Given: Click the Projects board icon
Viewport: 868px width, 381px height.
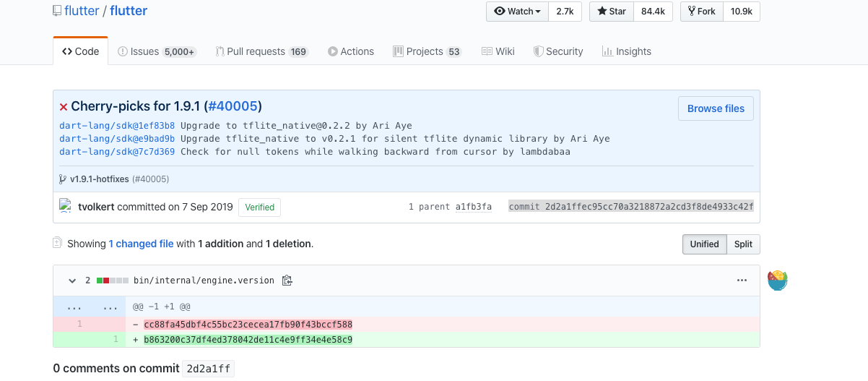Looking at the screenshot, I should tap(398, 51).
